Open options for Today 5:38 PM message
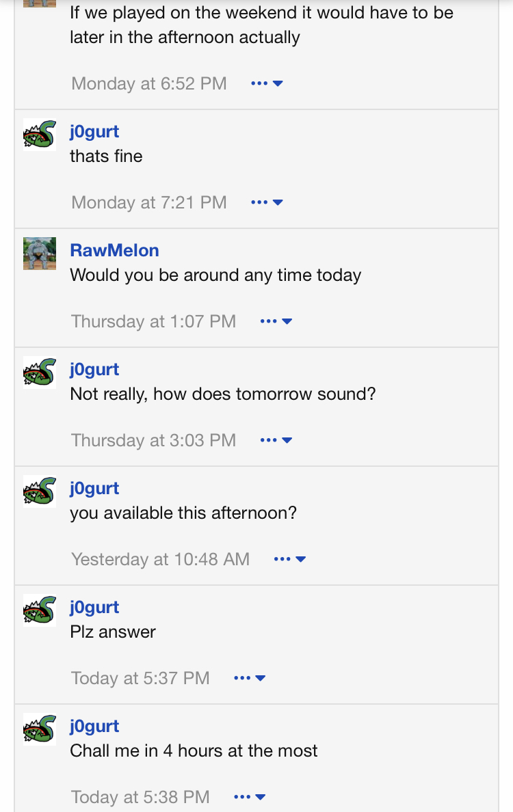The image size is (513, 812). (250, 797)
